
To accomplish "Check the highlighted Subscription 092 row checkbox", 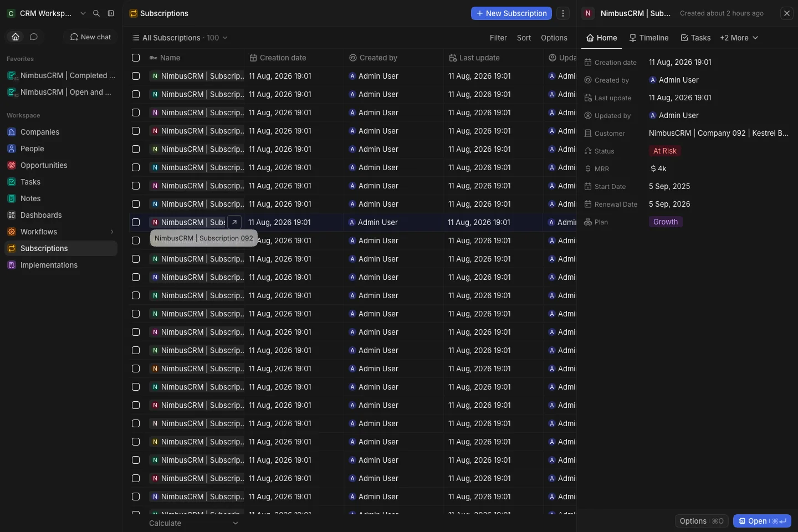I will click(136, 222).
